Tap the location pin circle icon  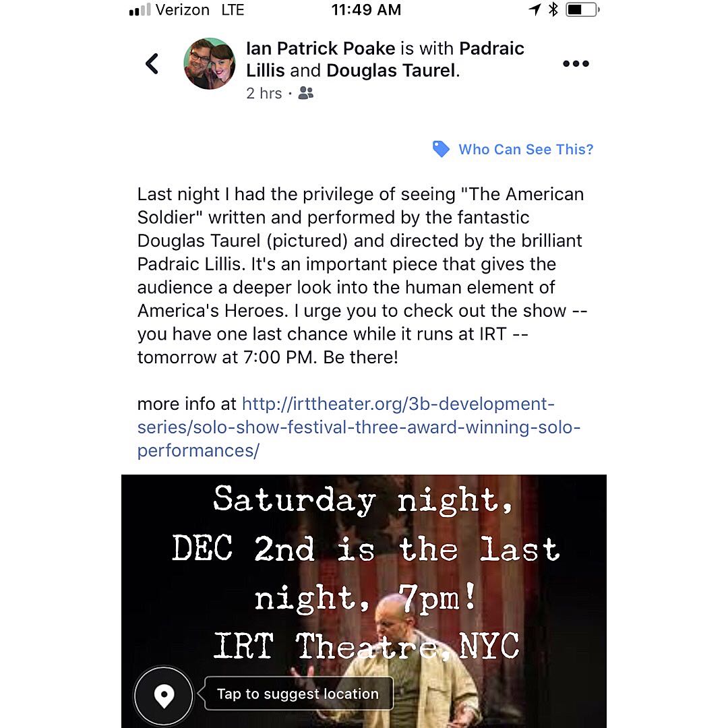click(163, 696)
